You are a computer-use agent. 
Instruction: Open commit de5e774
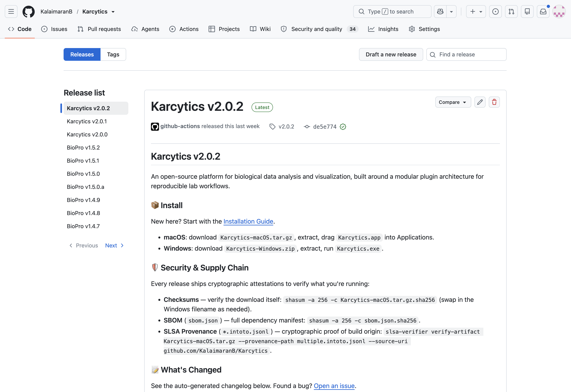pyautogui.click(x=325, y=126)
